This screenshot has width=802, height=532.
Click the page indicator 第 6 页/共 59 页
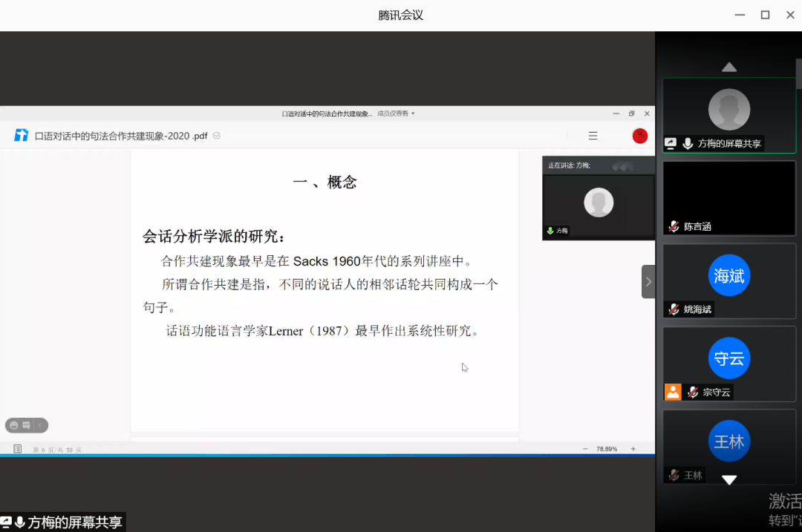(x=56, y=450)
